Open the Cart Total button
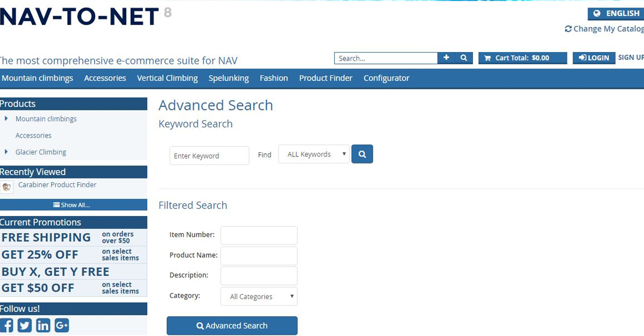The image size is (644, 336). pos(522,58)
